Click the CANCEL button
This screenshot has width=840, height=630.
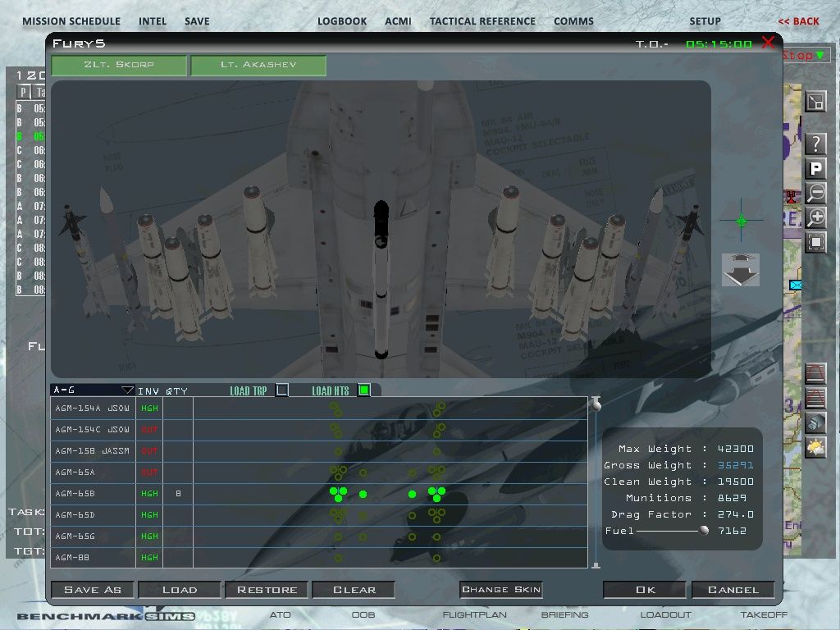click(x=733, y=590)
